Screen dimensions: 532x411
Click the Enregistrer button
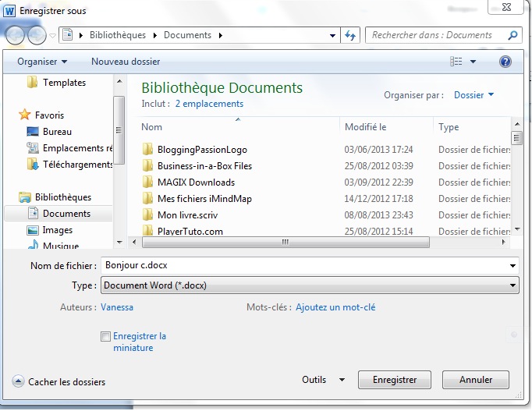[x=394, y=380]
